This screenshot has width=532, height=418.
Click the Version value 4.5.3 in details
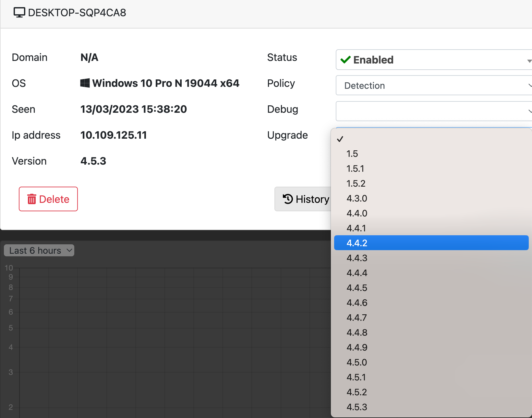93,161
